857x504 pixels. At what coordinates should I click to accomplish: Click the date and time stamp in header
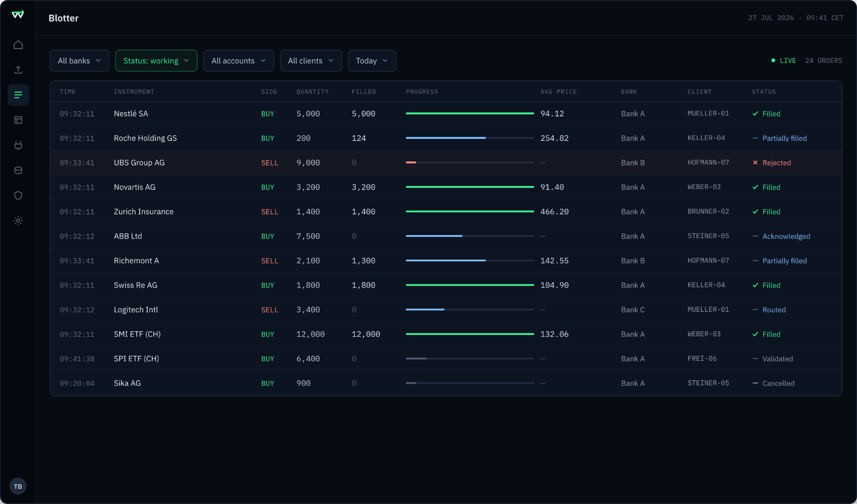click(x=795, y=18)
